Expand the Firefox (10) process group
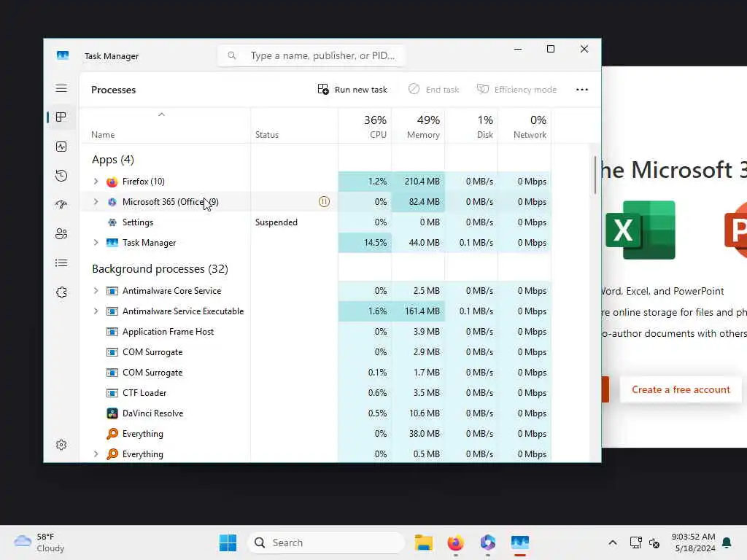 (96, 182)
